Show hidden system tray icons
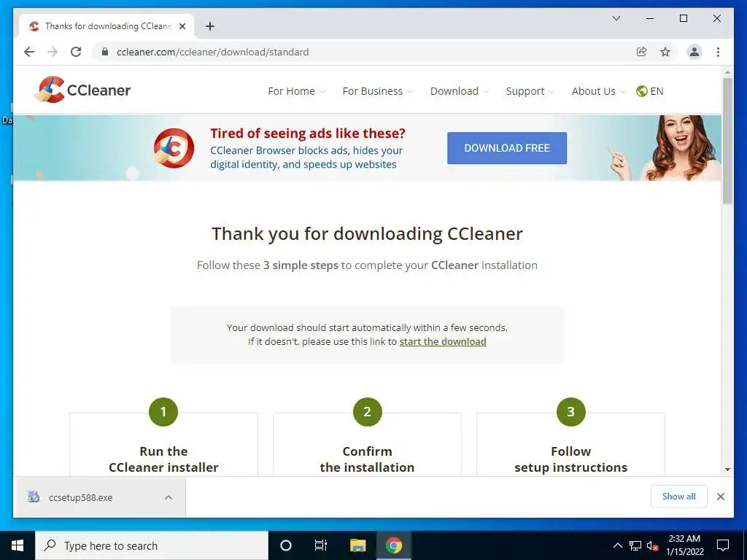This screenshot has width=747, height=560. tap(617, 545)
